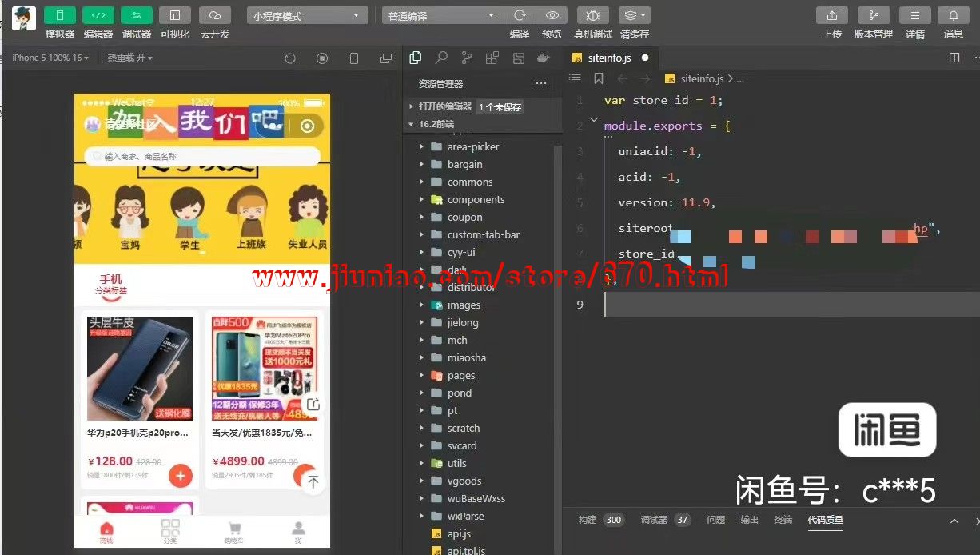Toggle the 模拟器 simulator panel button
Image resolution: width=980 pixels, height=555 pixels.
[60, 16]
